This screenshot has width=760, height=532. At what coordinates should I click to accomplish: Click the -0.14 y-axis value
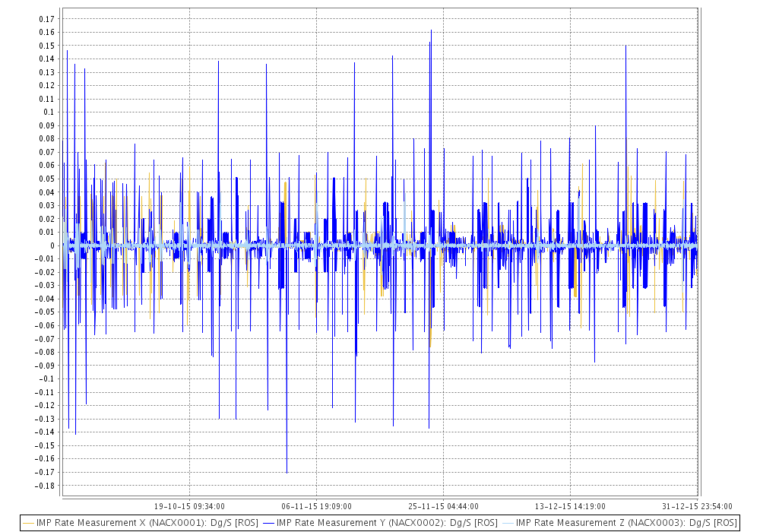point(46,432)
